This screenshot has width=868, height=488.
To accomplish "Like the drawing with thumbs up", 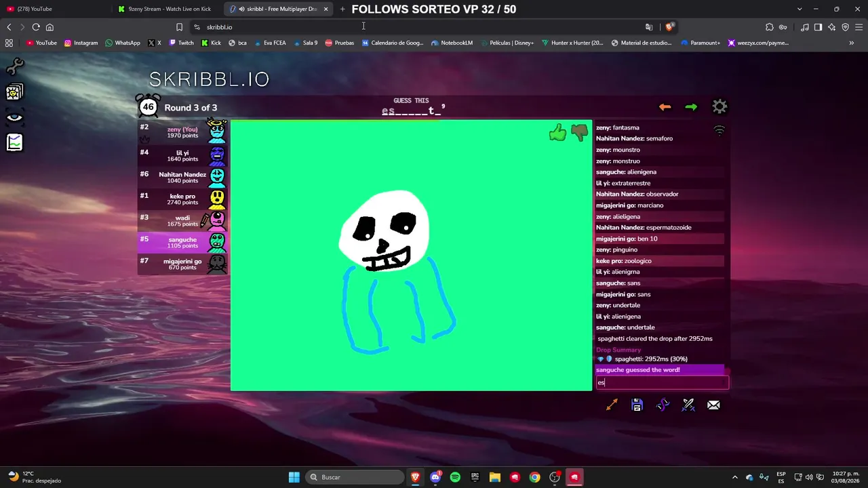I will coord(557,133).
